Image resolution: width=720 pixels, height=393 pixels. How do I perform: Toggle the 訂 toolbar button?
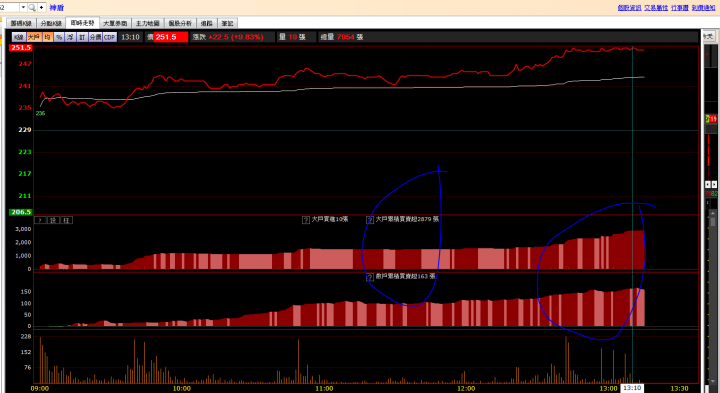[82, 37]
